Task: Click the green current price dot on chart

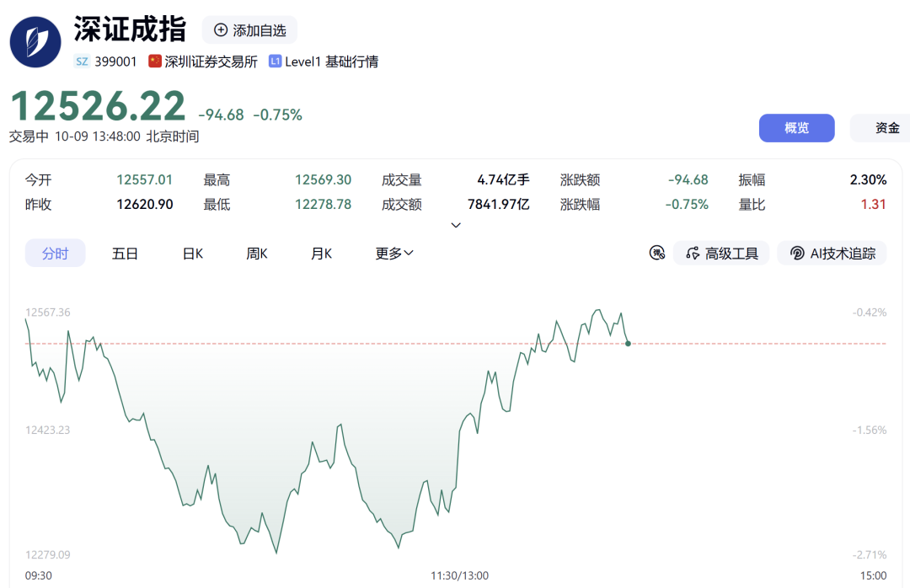Action: click(x=628, y=344)
